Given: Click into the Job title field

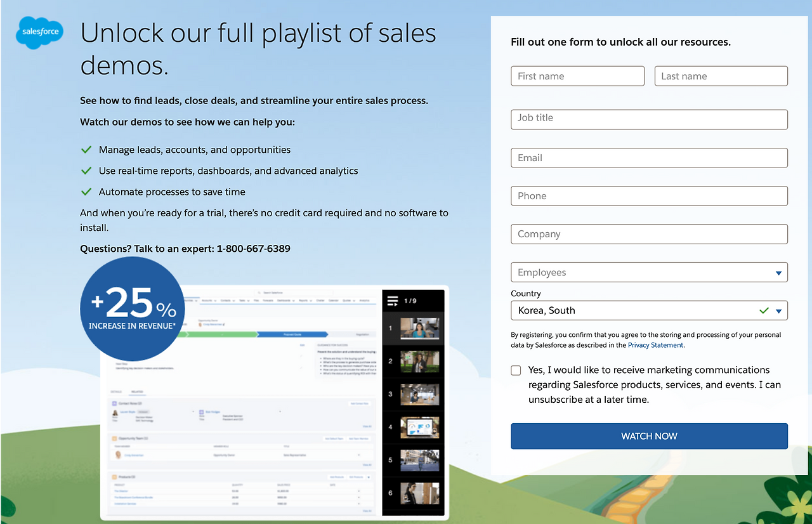Looking at the screenshot, I should click(649, 119).
